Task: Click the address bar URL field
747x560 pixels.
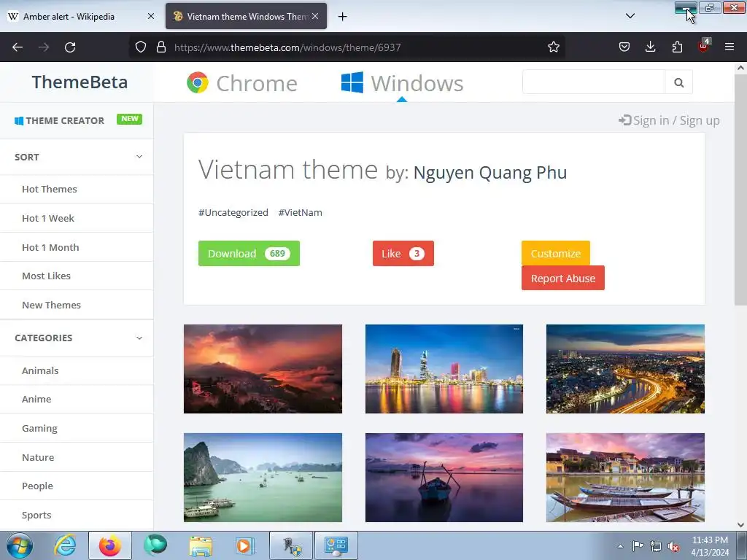Action: [x=357, y=47]
